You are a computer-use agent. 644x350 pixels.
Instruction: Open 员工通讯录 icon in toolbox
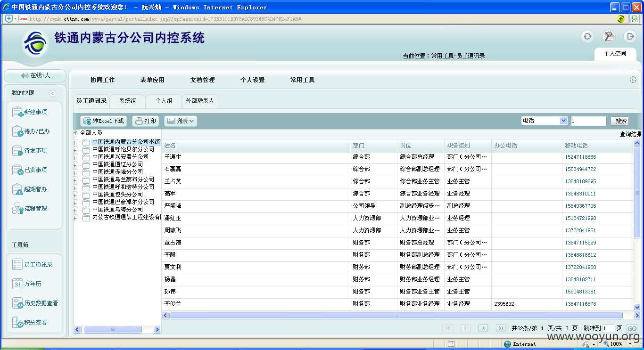tap(17, 264)
